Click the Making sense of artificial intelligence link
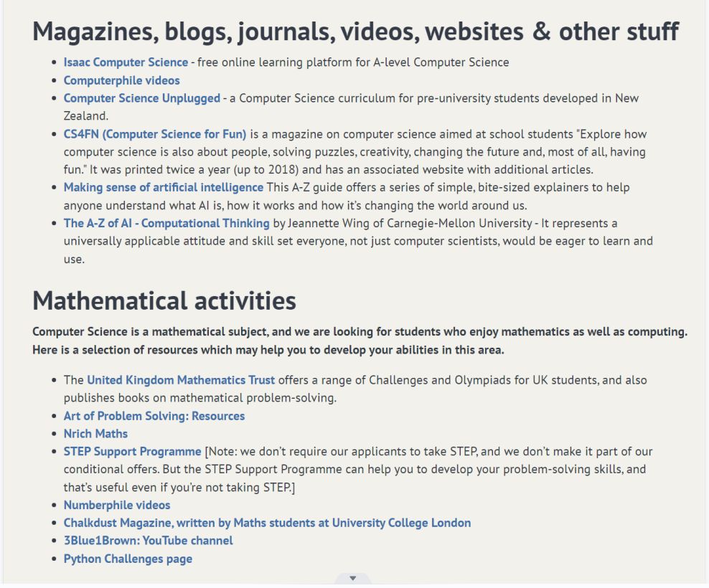Screen dimensions: 709x588 tap(163, 187)
